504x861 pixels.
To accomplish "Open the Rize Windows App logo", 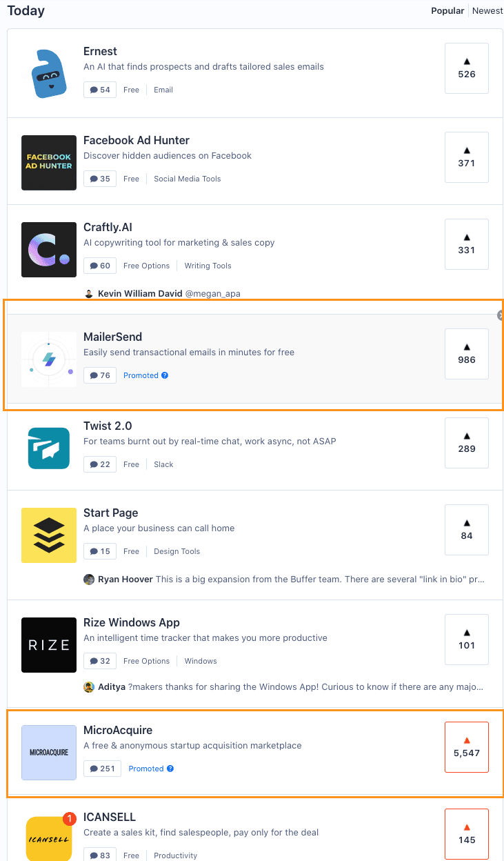I will pos(49,645).
